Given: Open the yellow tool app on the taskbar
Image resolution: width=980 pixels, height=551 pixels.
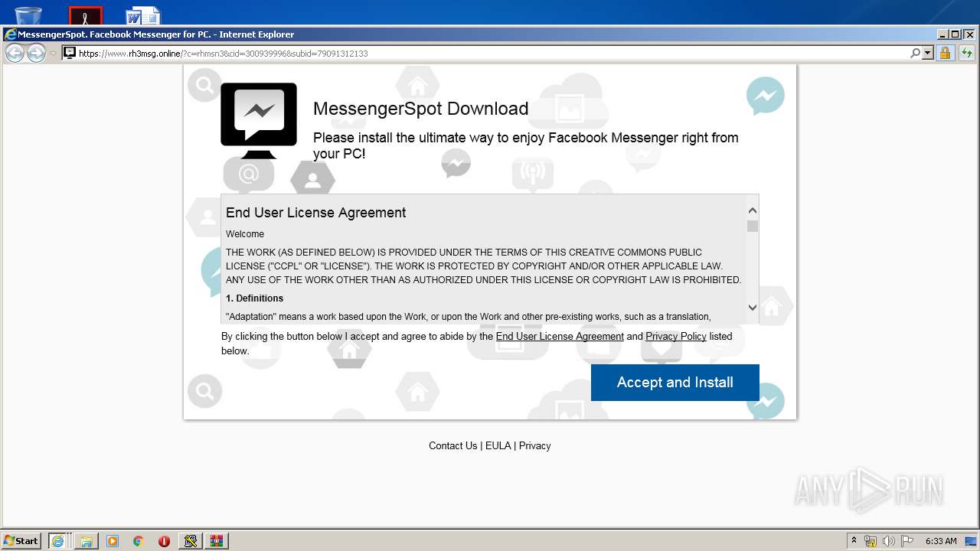Looking at the screenshot, I should tap(190, 541).
